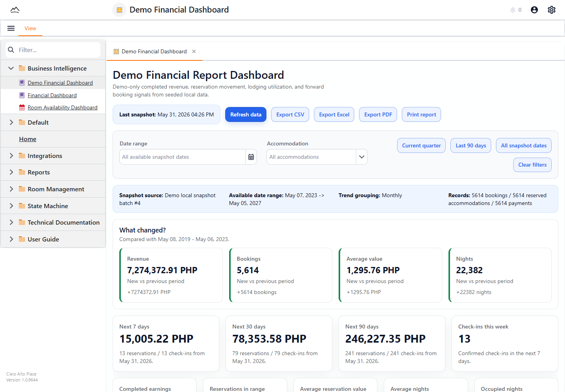Open the Financial Dashboard sidebar link
The image size is (565, 392).
52,95
